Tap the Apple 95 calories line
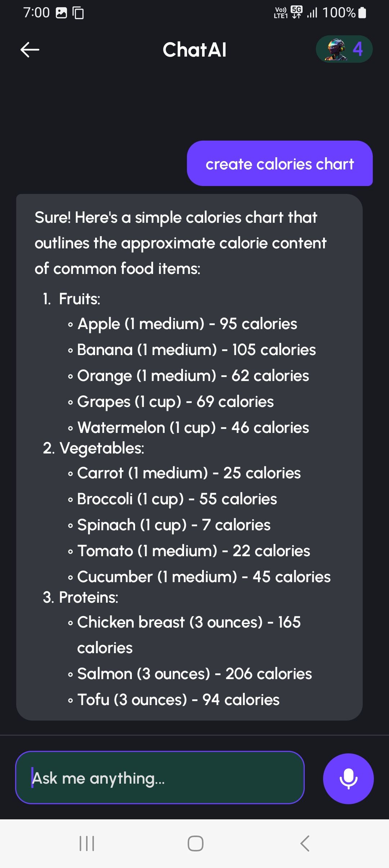Image resolution: width=389 pixels, height=868 pixels. coord(187,324)
